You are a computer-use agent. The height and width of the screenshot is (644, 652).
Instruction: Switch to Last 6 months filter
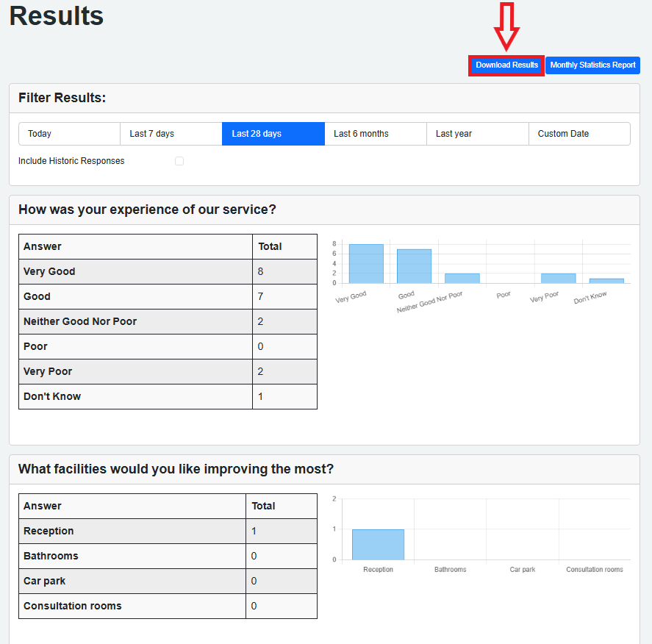point(375,134)
